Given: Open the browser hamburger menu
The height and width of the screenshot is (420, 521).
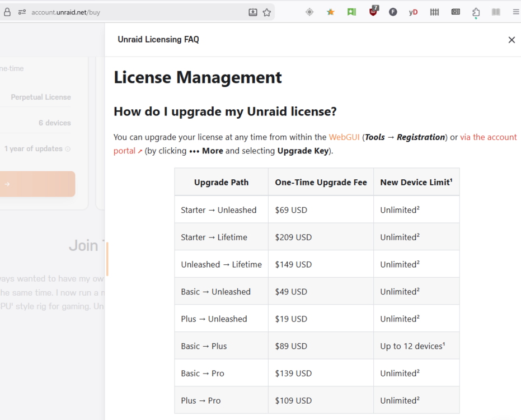Looking at the screenshot, I should [x=516, y=12].
